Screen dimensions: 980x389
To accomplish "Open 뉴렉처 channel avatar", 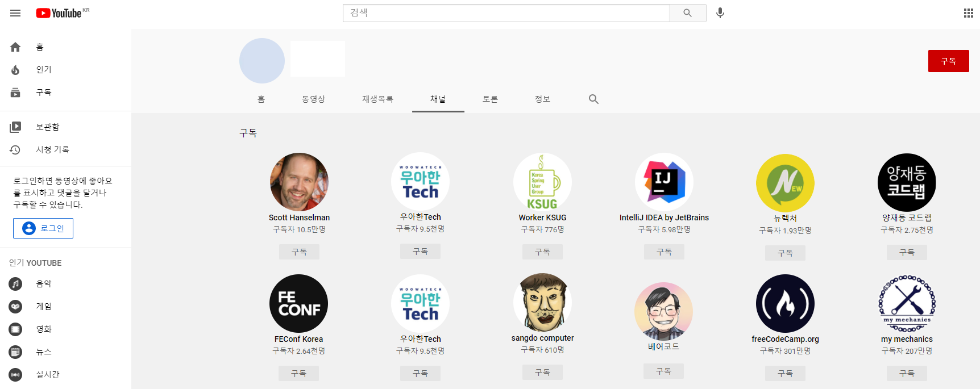I will [785, 183].
